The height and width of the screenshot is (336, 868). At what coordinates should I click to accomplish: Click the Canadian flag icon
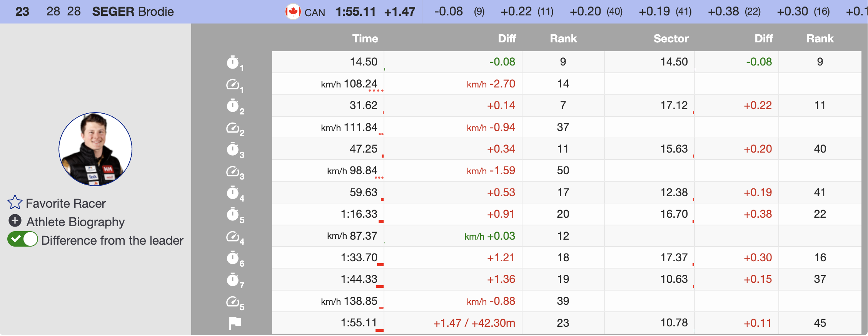(293, 12)
